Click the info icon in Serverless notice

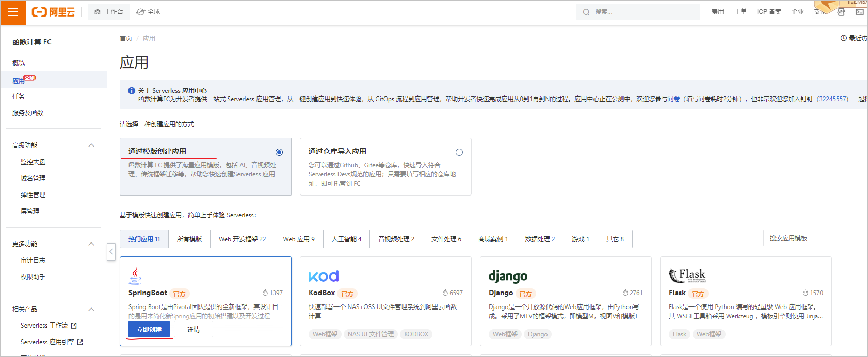pos(132,91)
